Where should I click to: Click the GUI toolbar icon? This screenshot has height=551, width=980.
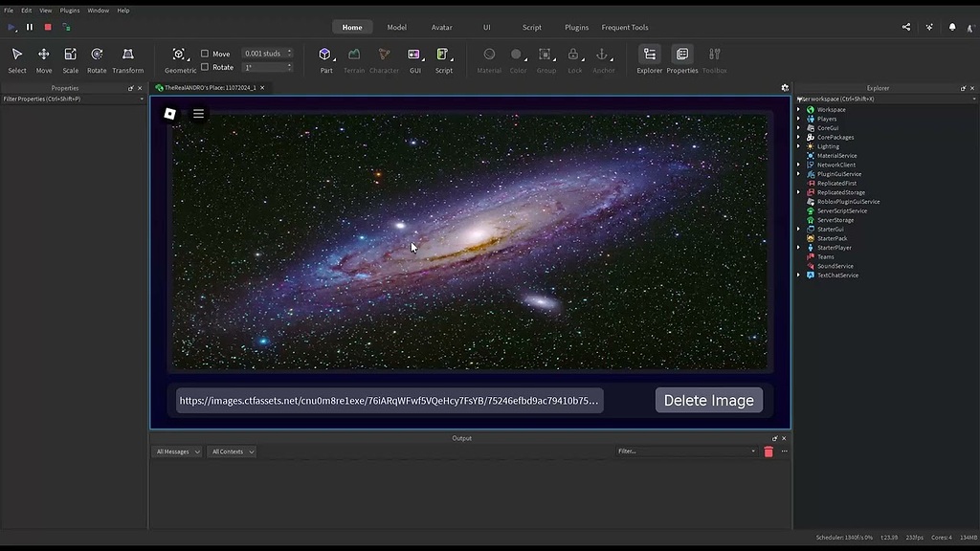coord(414,60)
